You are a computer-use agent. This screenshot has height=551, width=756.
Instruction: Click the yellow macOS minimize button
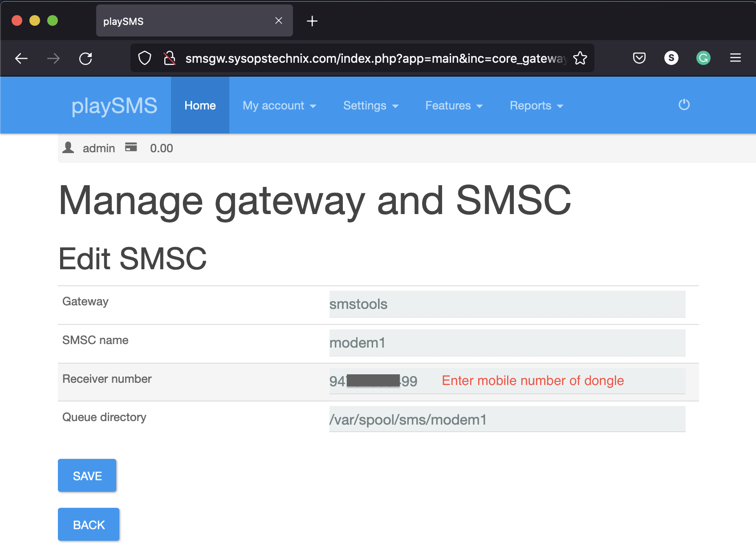35,20
